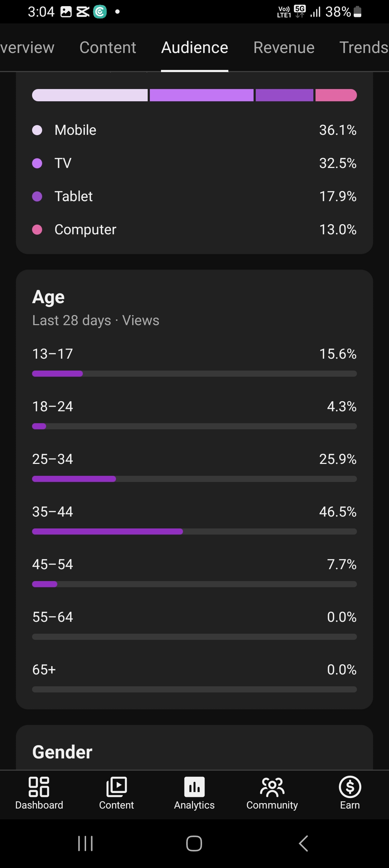Go to the Overview tab
This screenshot has width=389, height=868.
tap(27, 48)
